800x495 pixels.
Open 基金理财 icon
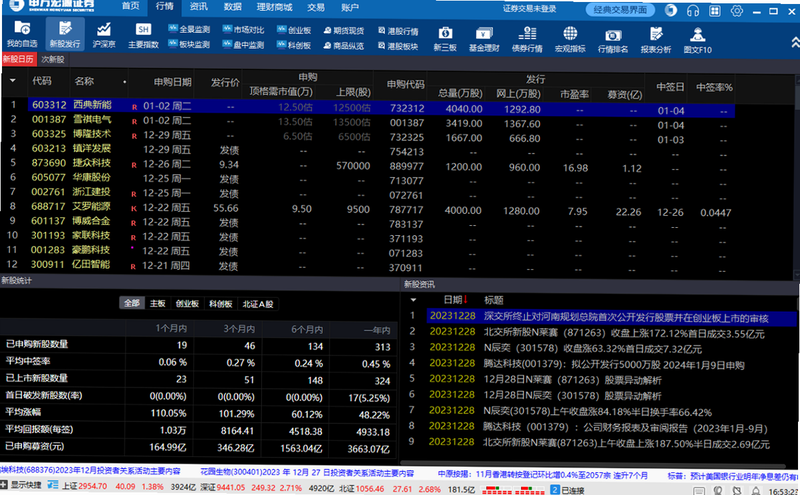484,39
